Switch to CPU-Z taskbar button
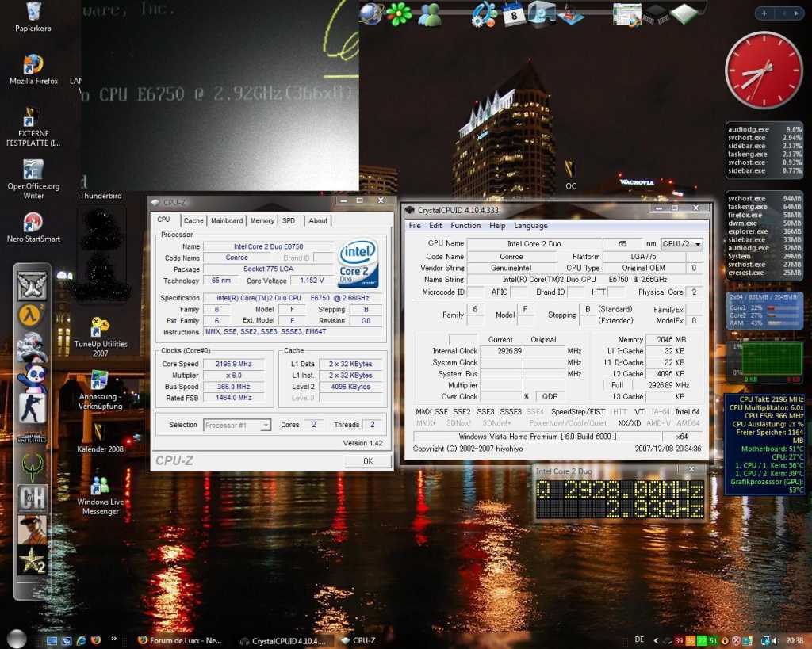The image size is (812, 649). (358, 641)
